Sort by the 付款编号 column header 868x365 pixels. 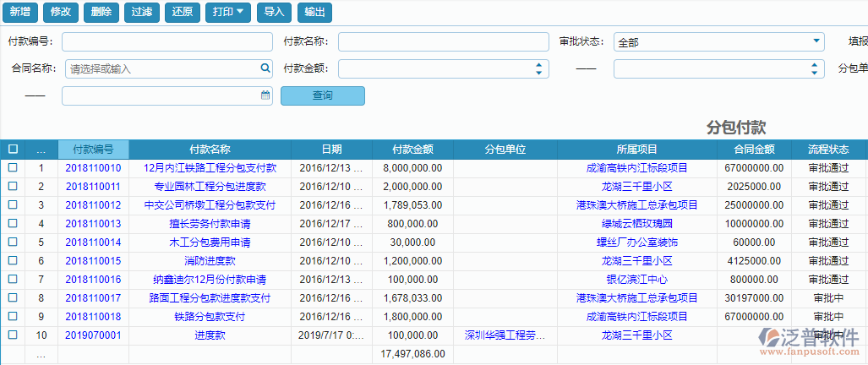point(93,150)
